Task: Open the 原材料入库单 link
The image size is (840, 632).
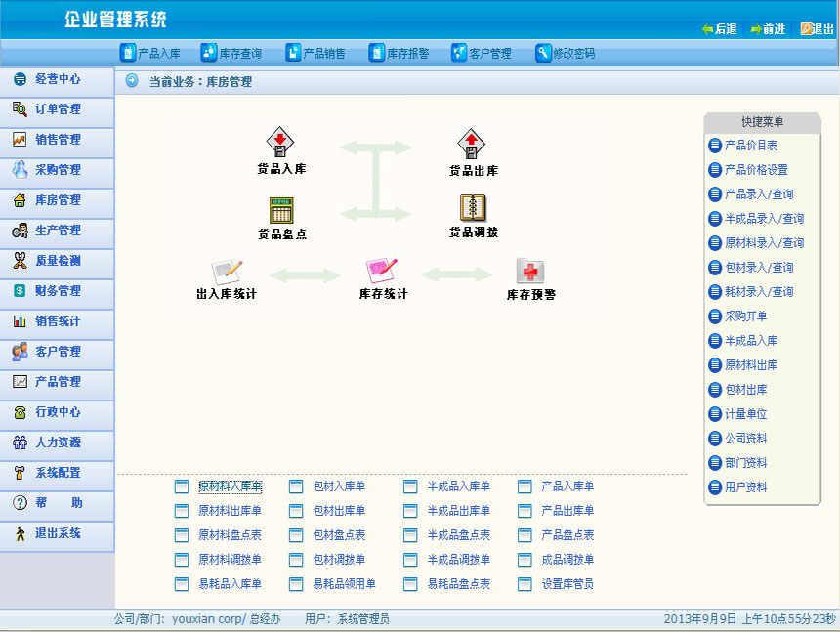Action: 230,486
